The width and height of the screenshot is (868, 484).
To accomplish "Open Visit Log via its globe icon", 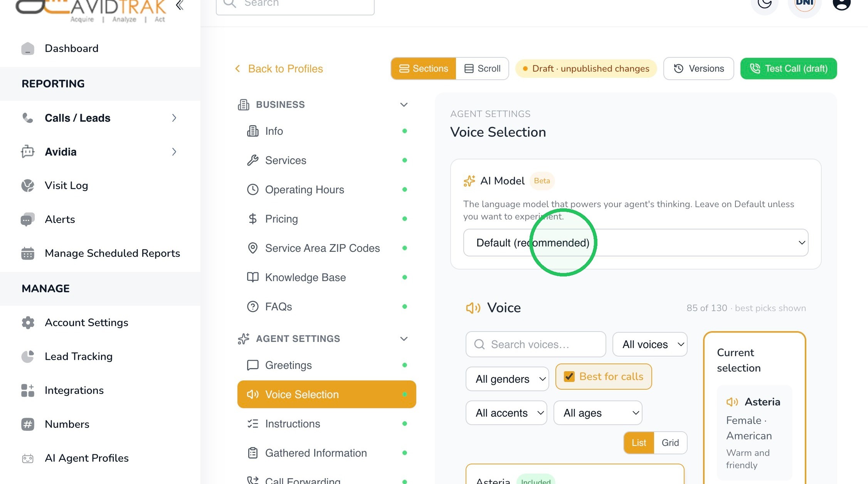I will [28, 186].
